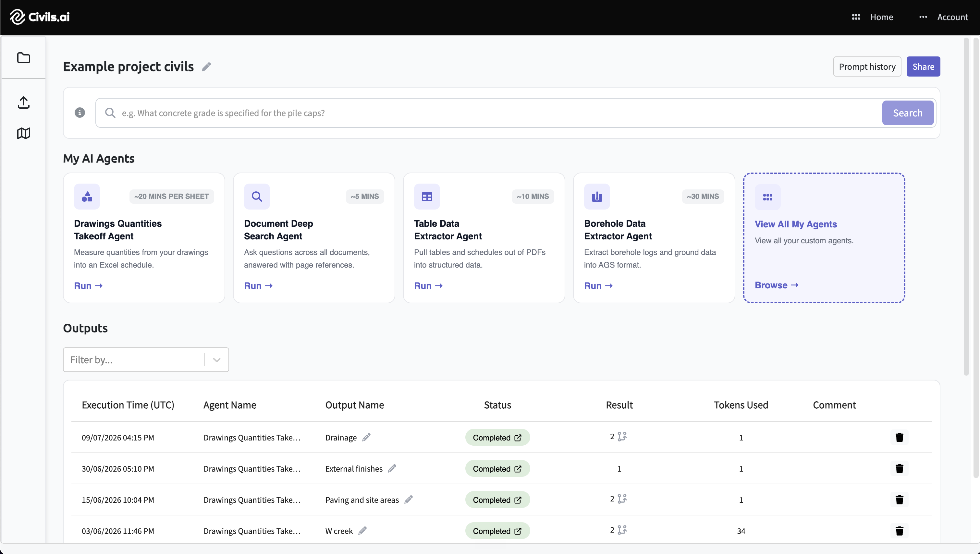980x554 pixels.
Task: Delete the External finishes output row
Action: [x=899, y=468]
